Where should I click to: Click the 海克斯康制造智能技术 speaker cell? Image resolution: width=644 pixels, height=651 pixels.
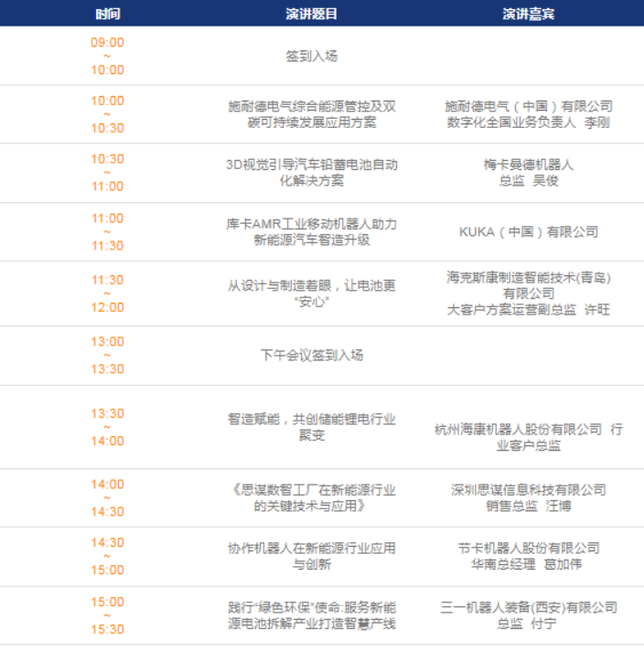pyautogui.click(x=529, y=293)
